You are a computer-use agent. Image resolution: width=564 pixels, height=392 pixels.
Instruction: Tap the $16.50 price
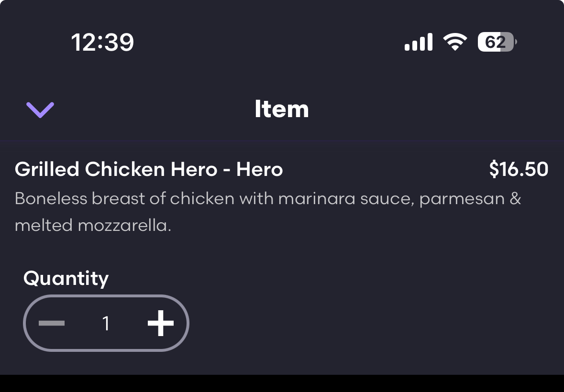click(519, 169)
